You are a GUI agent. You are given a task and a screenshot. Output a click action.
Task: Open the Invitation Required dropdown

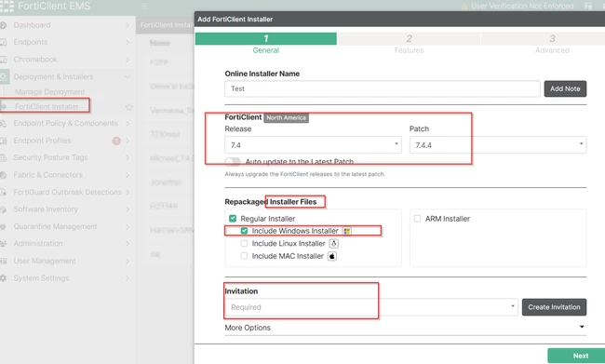(x=371, y=307)
